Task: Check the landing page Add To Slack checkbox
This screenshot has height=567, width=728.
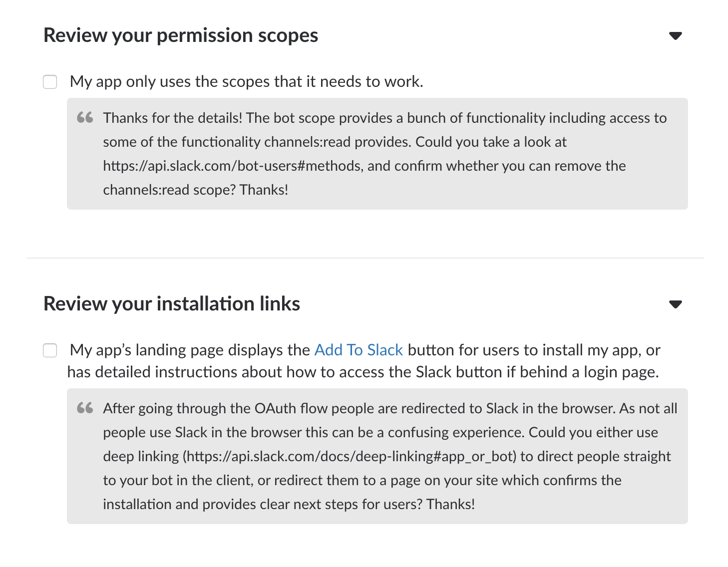Action: click(x=50, y=351)
